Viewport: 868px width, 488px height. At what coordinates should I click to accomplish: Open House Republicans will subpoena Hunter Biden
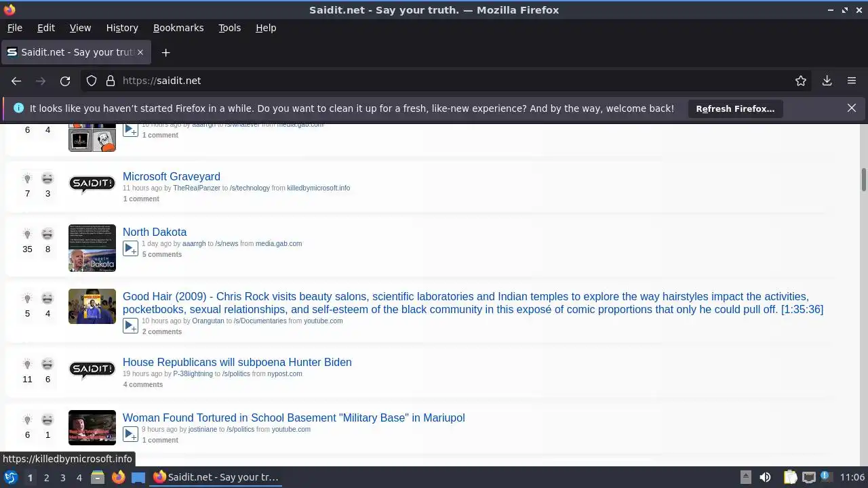click(237, 362)
